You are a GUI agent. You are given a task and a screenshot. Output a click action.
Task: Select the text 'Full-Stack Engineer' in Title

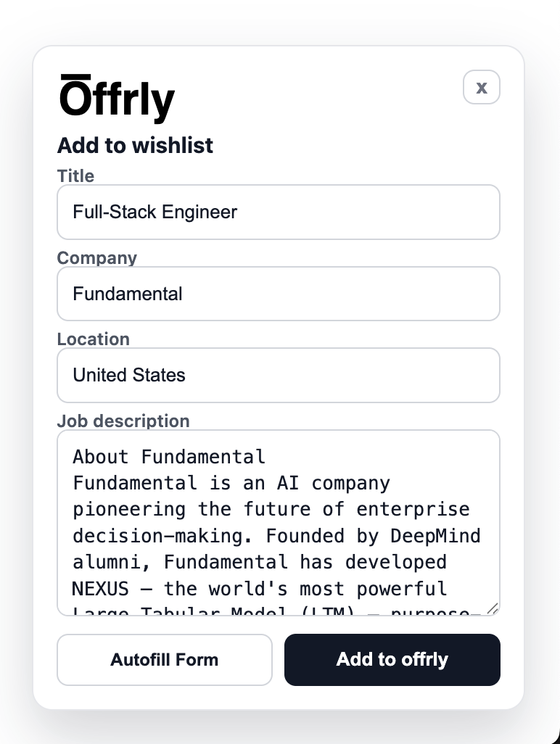coord(155,212)
